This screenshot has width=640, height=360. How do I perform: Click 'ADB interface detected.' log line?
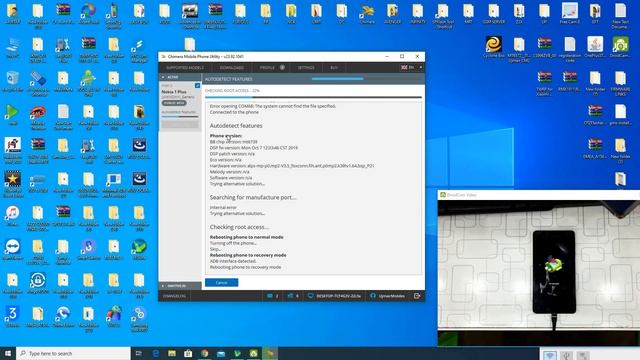(233, 261)
